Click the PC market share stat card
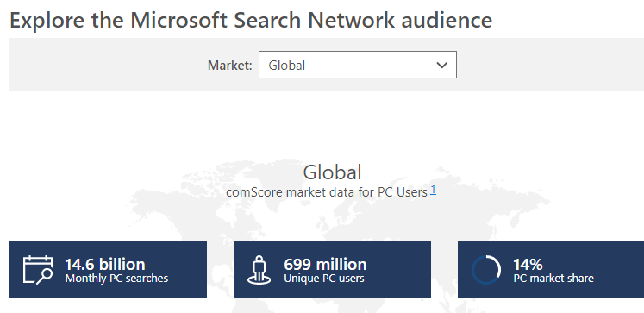Viewport: 644px width, 313px height. (x=551, y=270)
